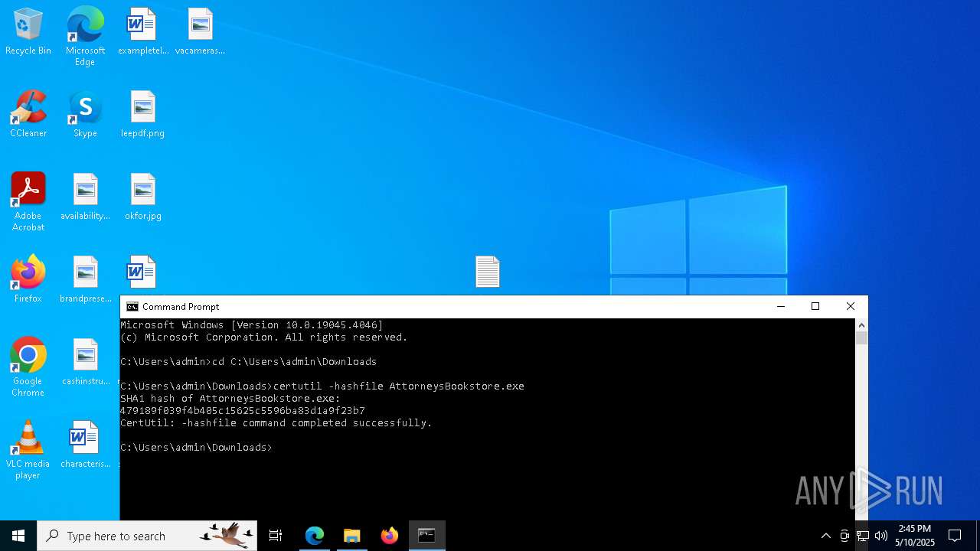
Task: Select the leepdf.png file icon
Action: pos(142,115)
